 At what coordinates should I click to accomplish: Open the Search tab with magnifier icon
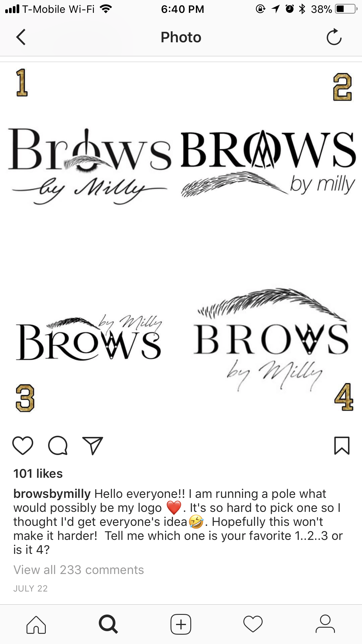pos(108,624)
